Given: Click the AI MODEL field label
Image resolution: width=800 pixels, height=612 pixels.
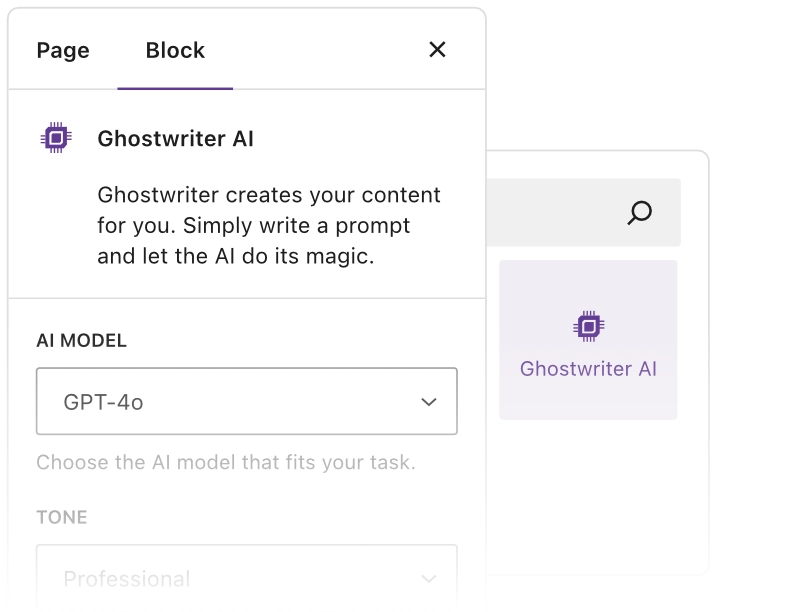Looking at the screenshot, I should point(81,341).
